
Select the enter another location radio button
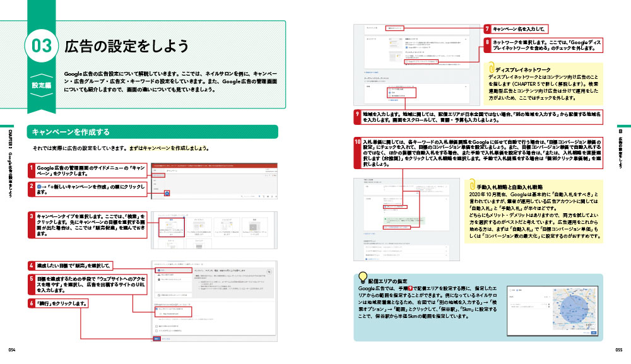[x=389, y=96]
